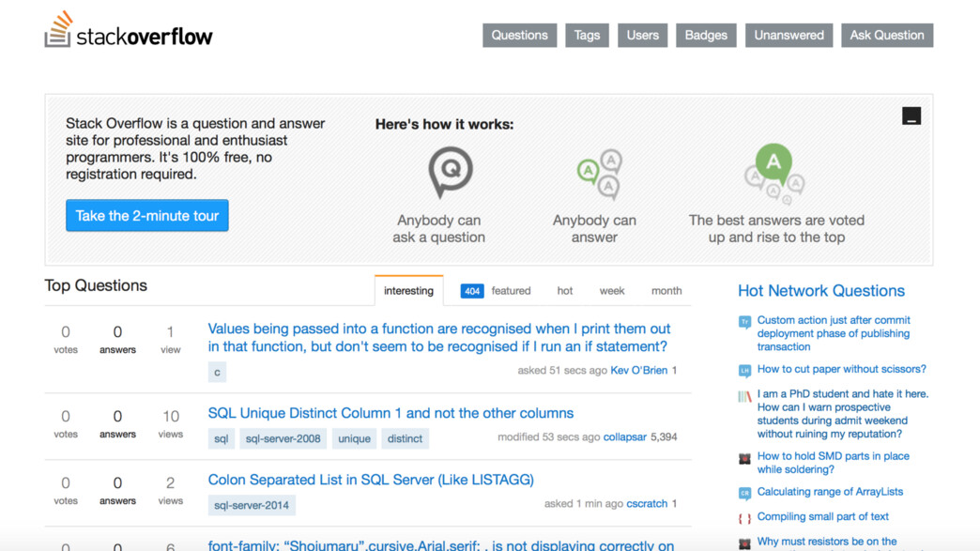980x551 pixels.
Task: Click the 'sql-server-2008' tag
Action: click(283, 438)
